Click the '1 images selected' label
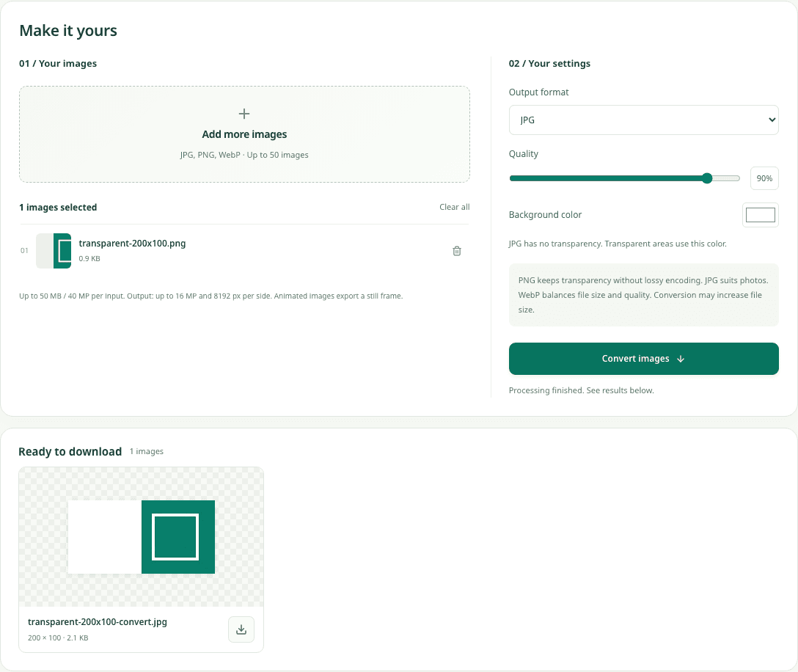Image resolution: width=798 pixels, height=672 pixels. point(58,207)
